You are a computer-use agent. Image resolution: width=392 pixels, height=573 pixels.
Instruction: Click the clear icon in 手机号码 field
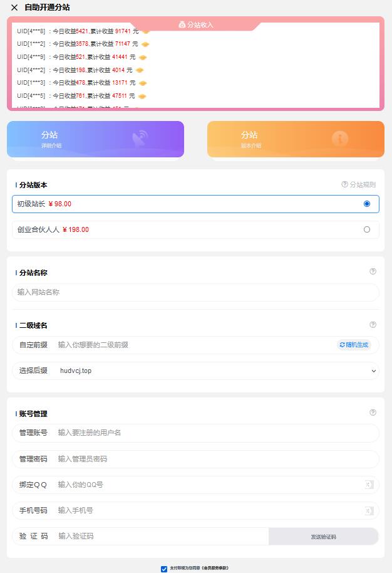point(369,510)
